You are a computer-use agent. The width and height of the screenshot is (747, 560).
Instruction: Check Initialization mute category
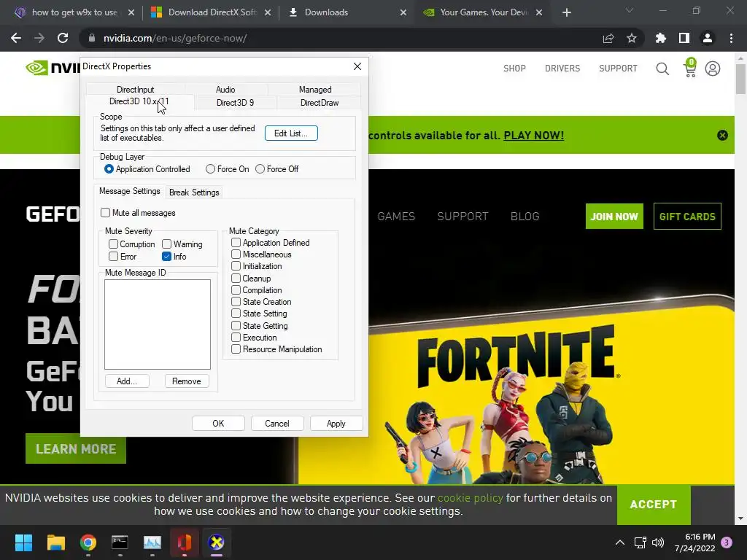pos(236,265)
